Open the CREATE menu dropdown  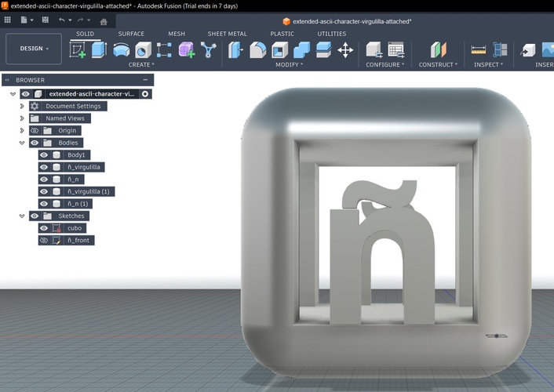[x=141, y=64]
